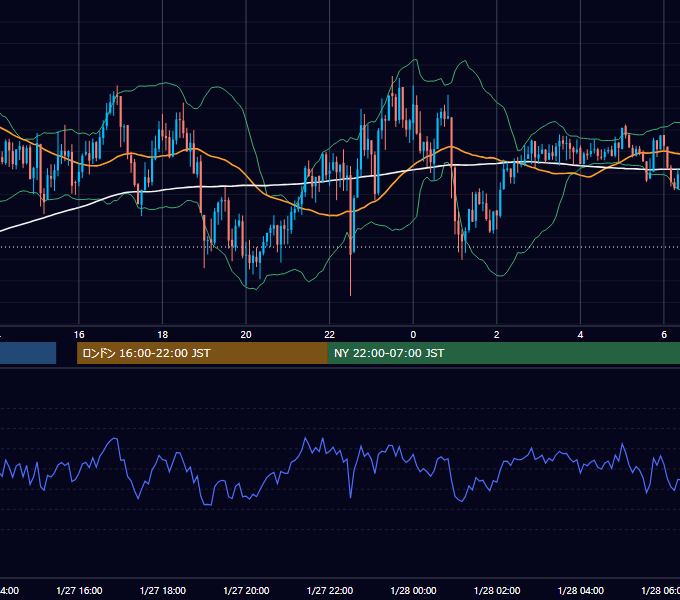Click hour label 2 under price chart
Viewport: 680px width, 600px height.
click(497, 335)
